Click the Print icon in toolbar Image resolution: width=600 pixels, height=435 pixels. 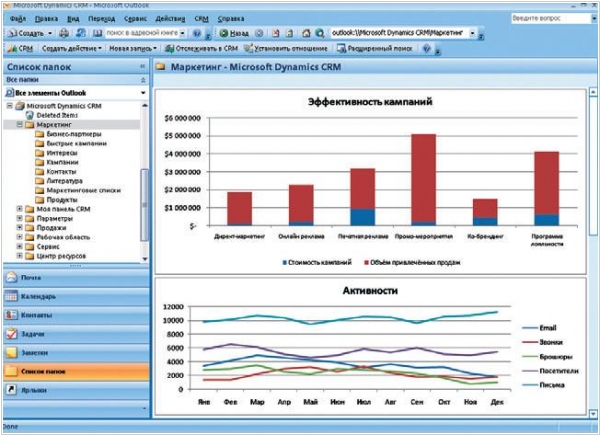click(x=64, y=33)
